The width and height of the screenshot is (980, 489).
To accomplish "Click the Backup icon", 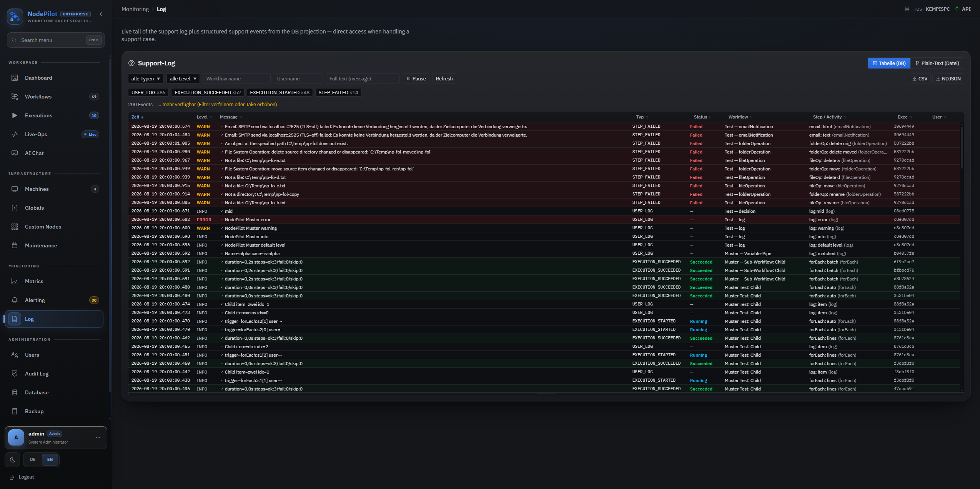I will [15, 411].
